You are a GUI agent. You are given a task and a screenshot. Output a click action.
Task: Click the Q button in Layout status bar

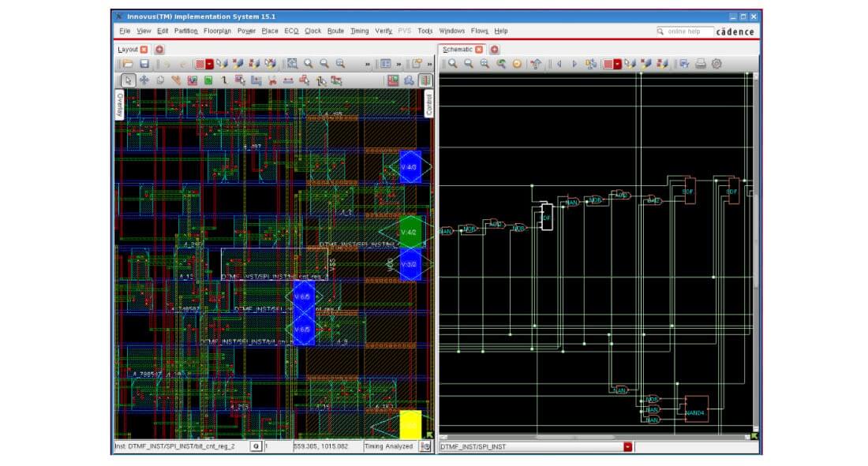coord(256,446)
